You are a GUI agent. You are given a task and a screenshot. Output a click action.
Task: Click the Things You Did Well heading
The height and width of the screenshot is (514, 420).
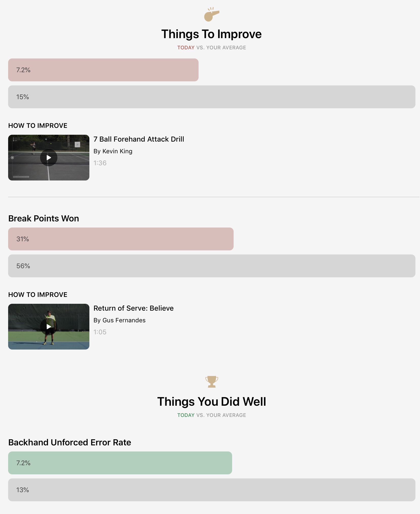(x=212, y=402)
